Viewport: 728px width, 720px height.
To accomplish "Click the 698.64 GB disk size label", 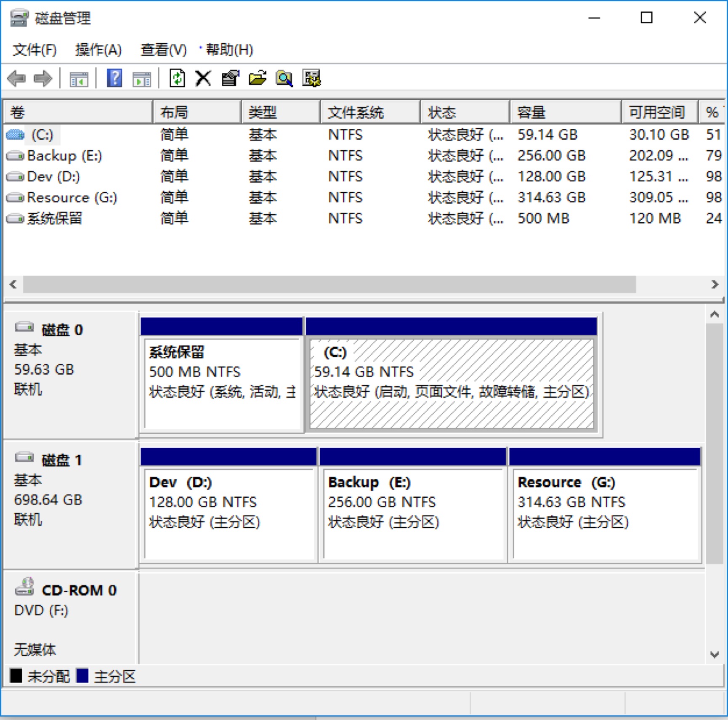I will [48, 500].
